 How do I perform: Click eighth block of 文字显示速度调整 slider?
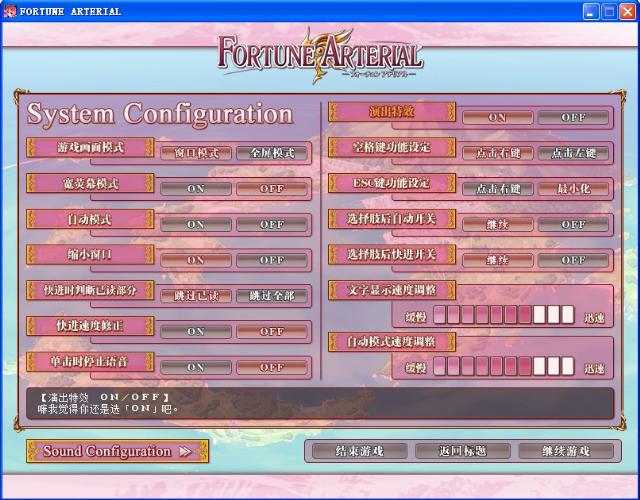pyautogui.click(x=539, y=315)
